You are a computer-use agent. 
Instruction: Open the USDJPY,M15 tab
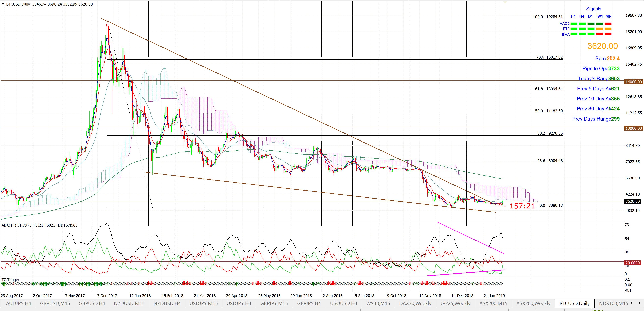pyautogui.click(x=203, y=303)
